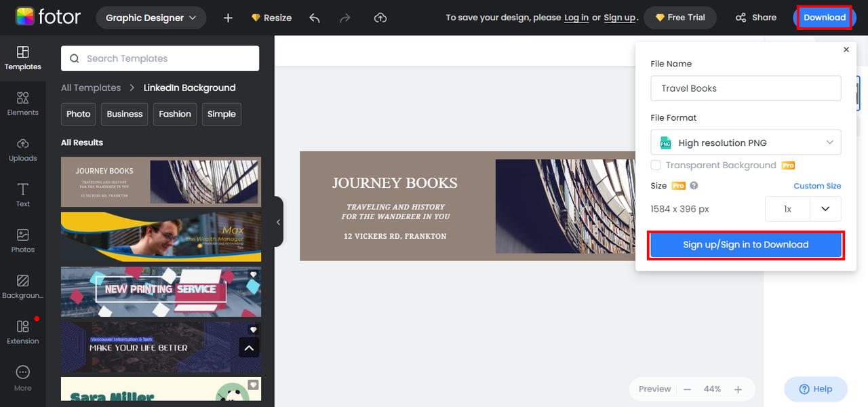Go to All Templates breadcrumb
The width and height of the screenshot is (868, 407).
91,88
